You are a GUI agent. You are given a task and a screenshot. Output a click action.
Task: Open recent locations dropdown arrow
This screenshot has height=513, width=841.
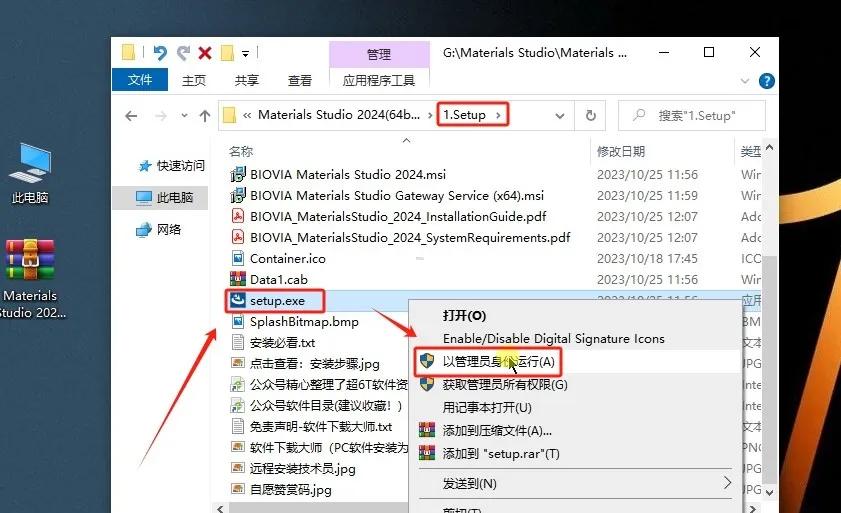(184, 115)
